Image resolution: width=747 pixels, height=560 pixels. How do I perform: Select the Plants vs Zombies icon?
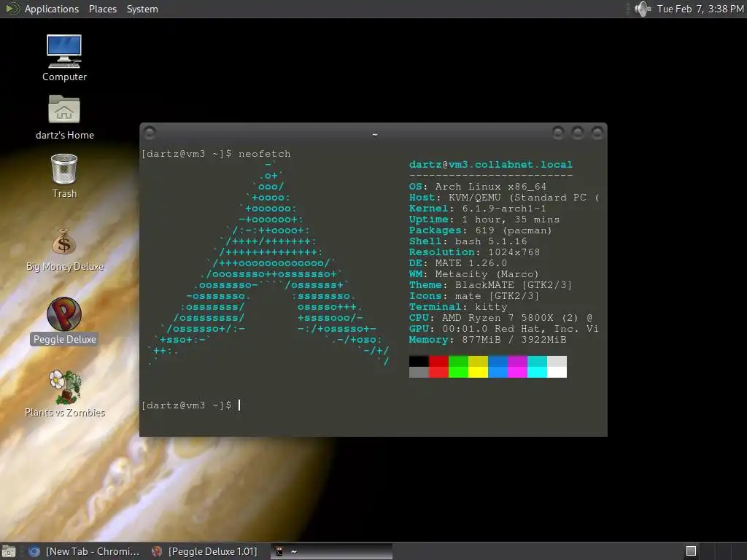[x=64, y=394]
